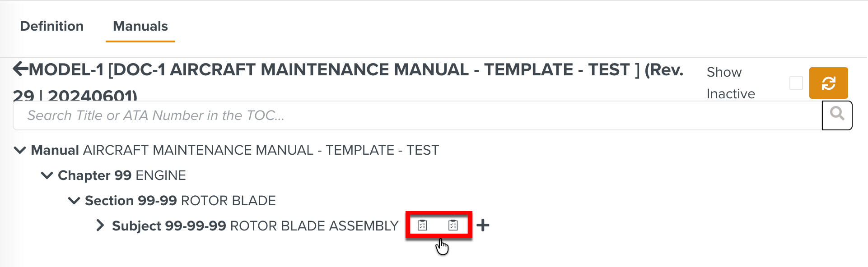Focus the Search Title or ATA Number field
This screenshot has width=868, height=267.
415,115
